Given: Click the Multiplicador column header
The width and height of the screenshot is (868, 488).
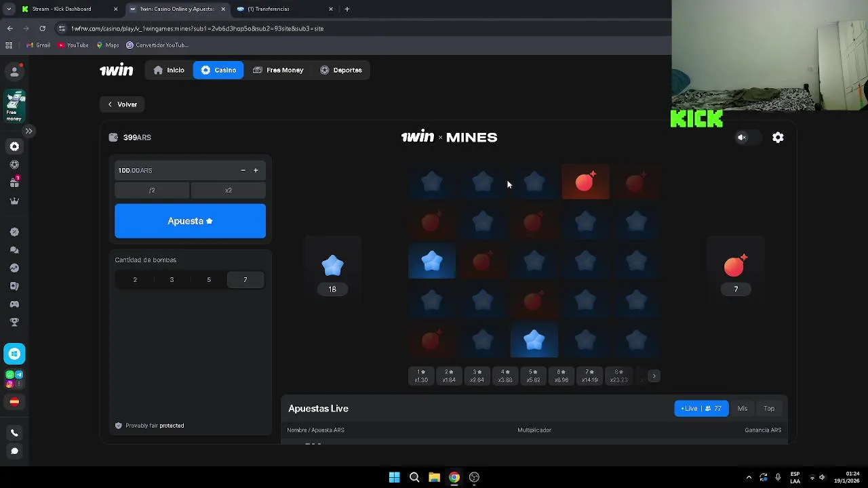Looking at the screenshot, I should (534, 430).
